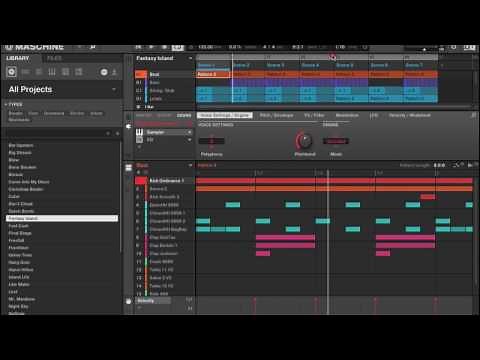Screen dimensions: 480x360
Task: Click the tempo BPM value in header
Action: (206, 47)
